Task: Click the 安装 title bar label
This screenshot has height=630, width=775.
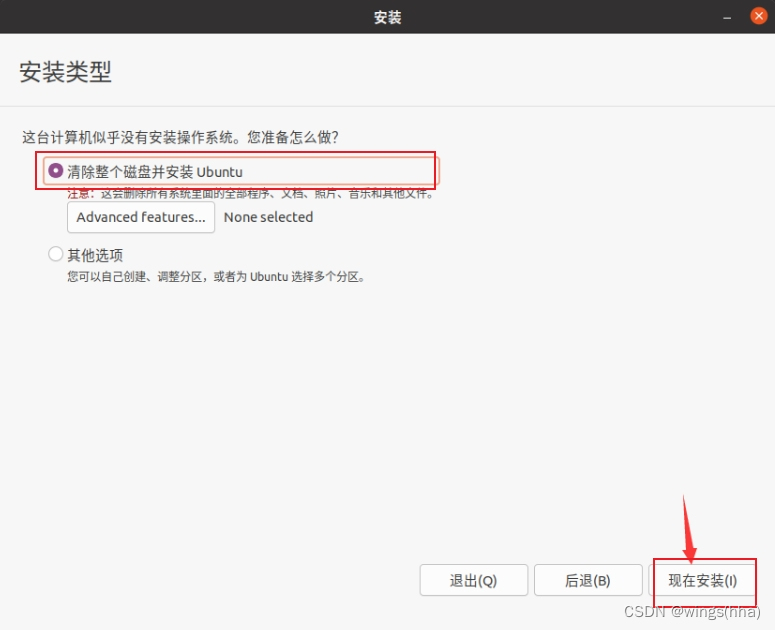Action: tap(388, 17)
